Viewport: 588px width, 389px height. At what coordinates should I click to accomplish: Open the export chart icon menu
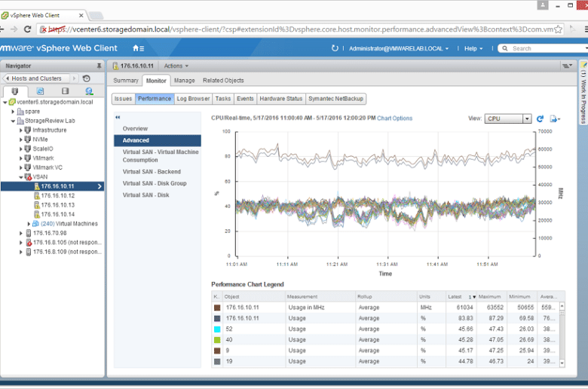click(x=555, y=119)
